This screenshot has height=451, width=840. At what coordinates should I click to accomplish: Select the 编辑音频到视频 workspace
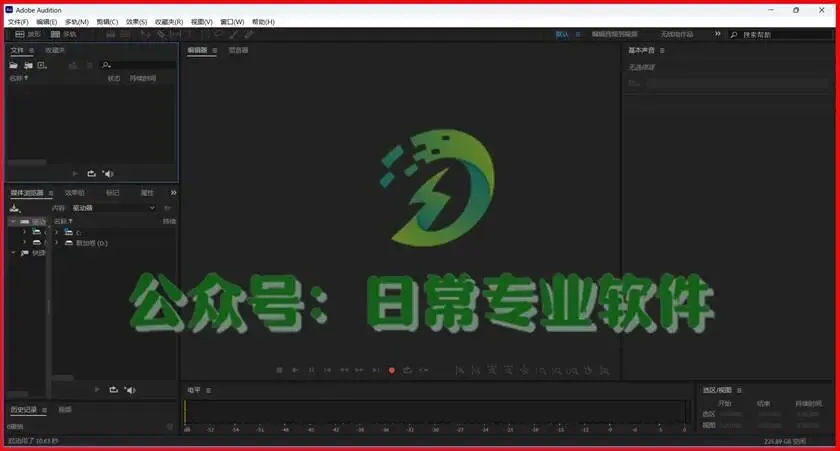614,34
